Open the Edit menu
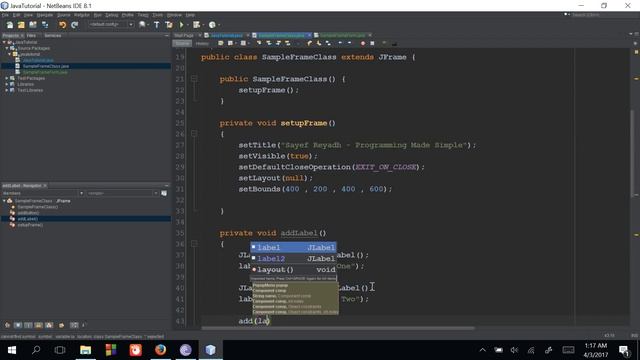The height and width of the screenshot is (360, 640). [x=16, y=15]
